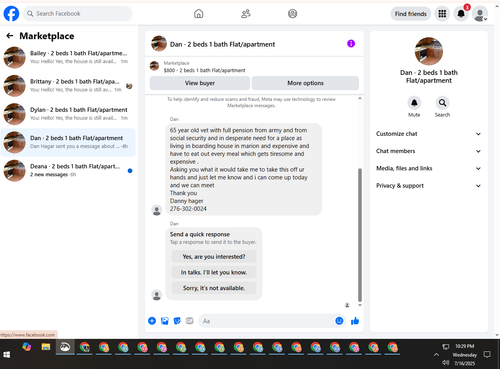Go back with the Marketplace arrow

coord(10,36)
